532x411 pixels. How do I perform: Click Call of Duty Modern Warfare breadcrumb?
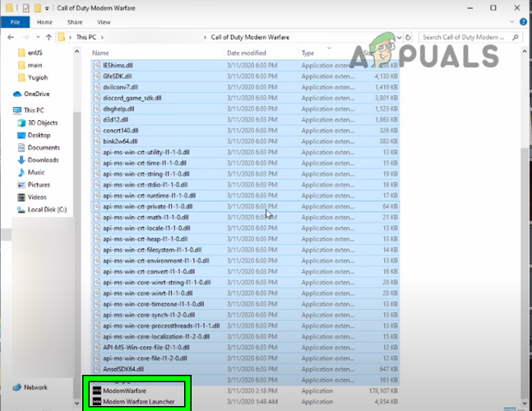(x=250, y=37)
